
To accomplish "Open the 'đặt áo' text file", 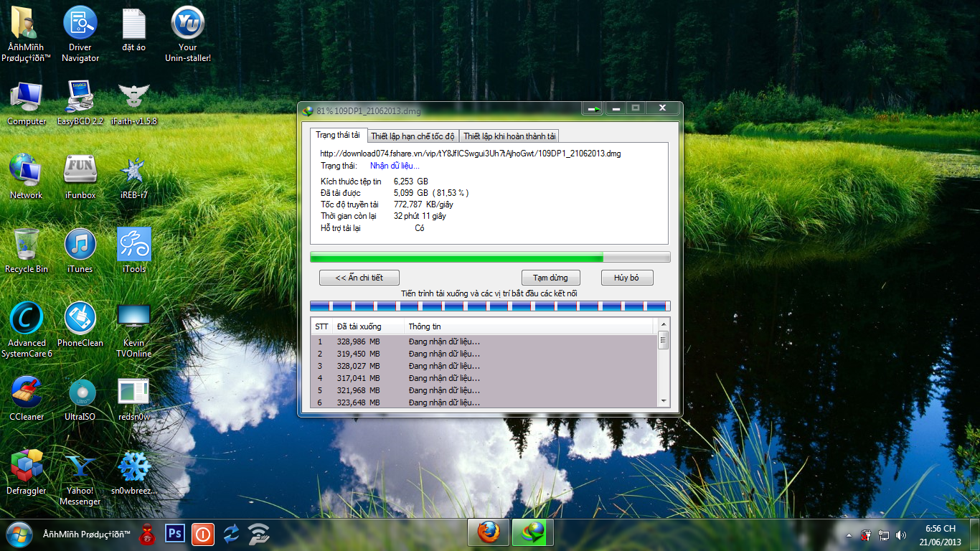I will point(134,31).
